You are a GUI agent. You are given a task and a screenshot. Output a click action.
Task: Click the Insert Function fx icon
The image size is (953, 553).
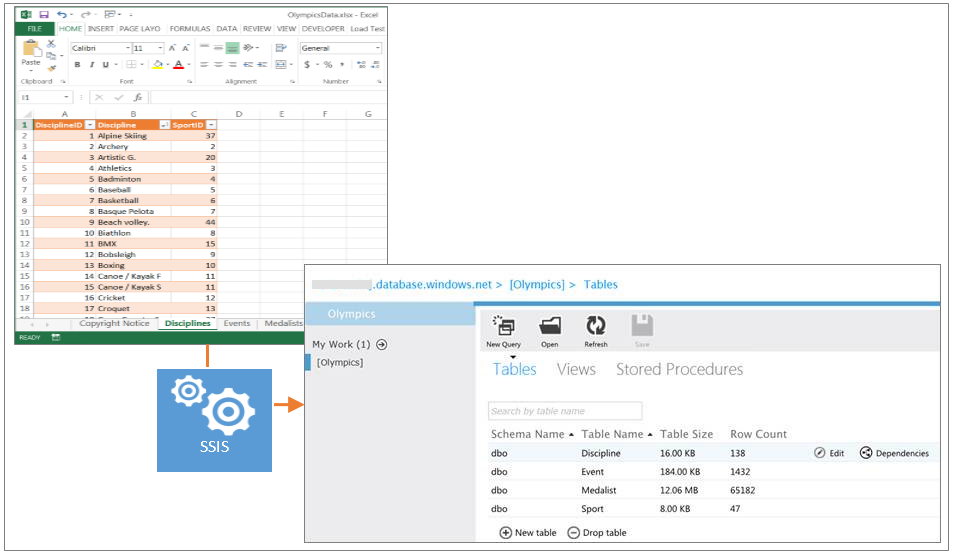[x=138, y=97]
